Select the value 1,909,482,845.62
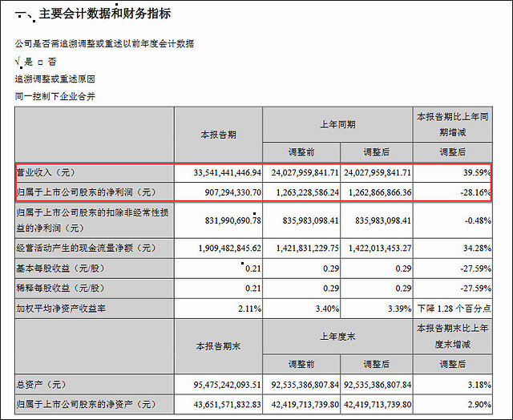Screen dimensions: 513x420 [x=230, y=248]
